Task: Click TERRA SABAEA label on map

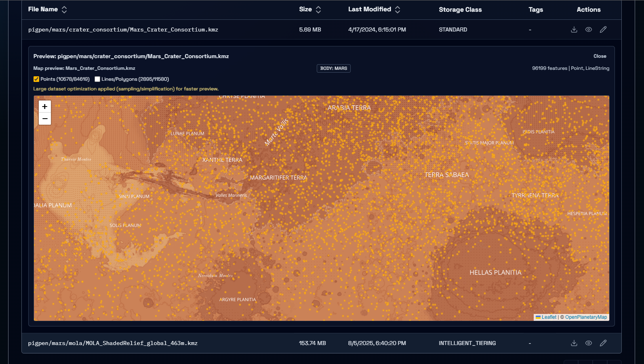Action: (446, 175)
